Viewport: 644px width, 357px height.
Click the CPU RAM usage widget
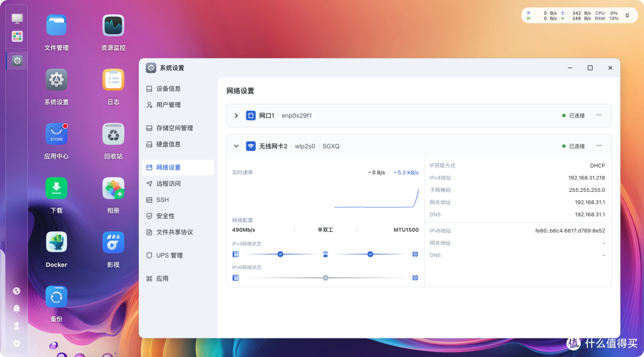click(606, 15)
